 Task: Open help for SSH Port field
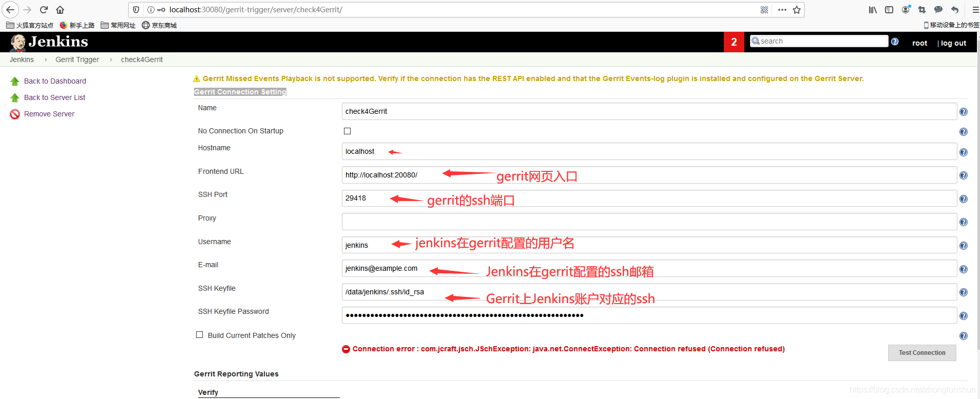964,199
